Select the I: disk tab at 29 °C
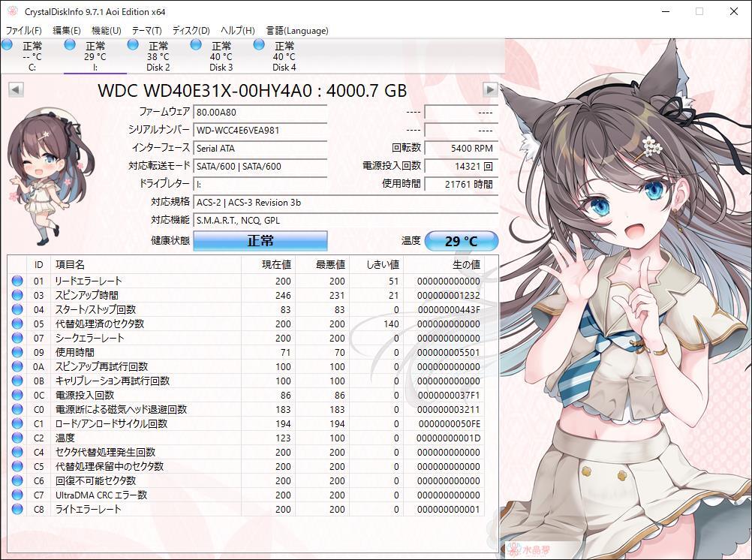This screenshot has height=560, width=752. (x=95, y=56)
